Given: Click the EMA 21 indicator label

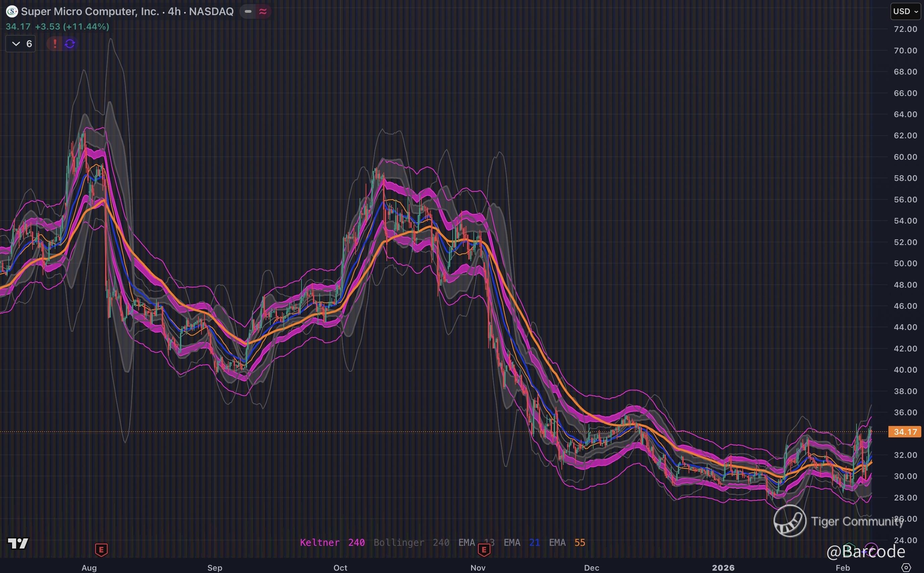Looking at the screenshot, I should tap(521, 542).
